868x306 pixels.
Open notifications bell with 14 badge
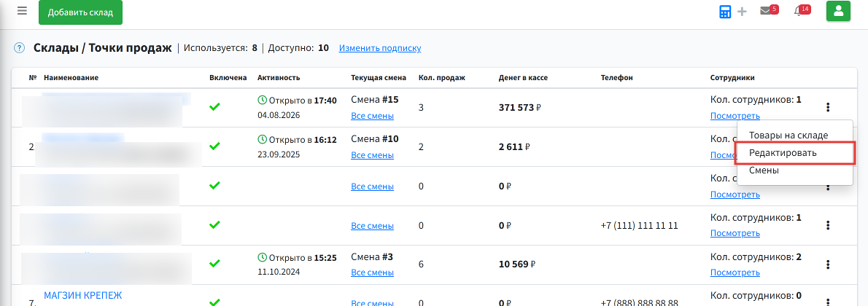tap(801, 10)
